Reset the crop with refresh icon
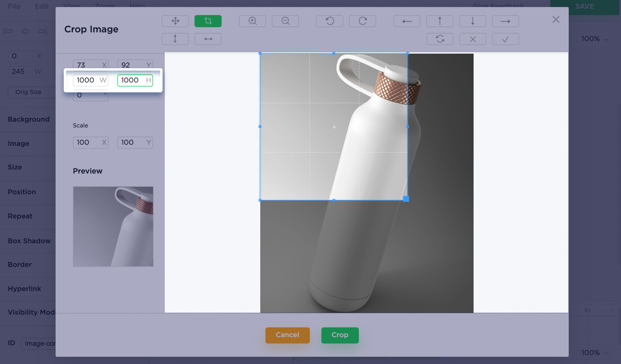Image resolution: width=621 pixels, height=364 pixels. [440, 39]
